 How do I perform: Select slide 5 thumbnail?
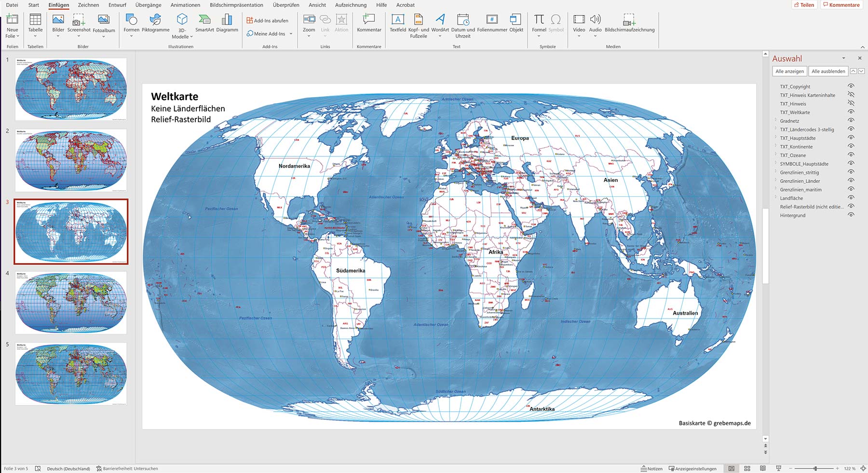tap(70, 373)
